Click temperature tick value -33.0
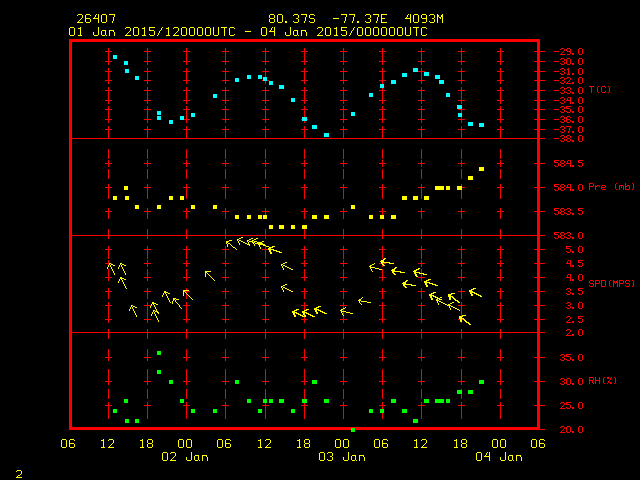Screen dimensions: 640x480 tap(569, 91)
